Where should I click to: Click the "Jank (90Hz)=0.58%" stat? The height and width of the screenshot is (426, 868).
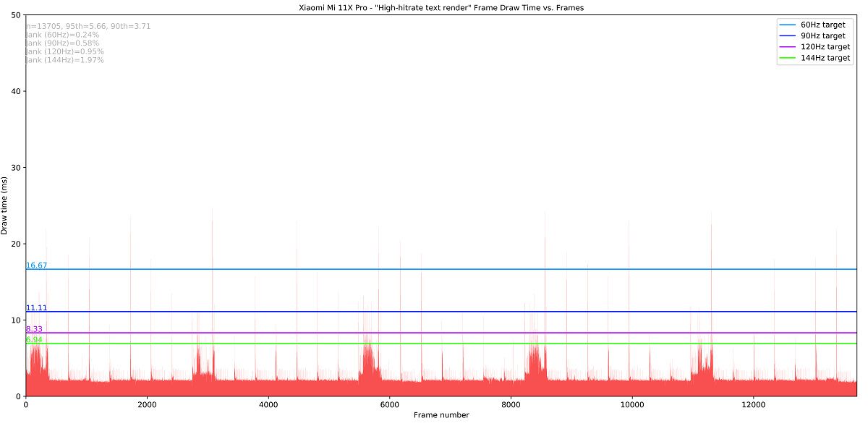(x=62, y=43)
